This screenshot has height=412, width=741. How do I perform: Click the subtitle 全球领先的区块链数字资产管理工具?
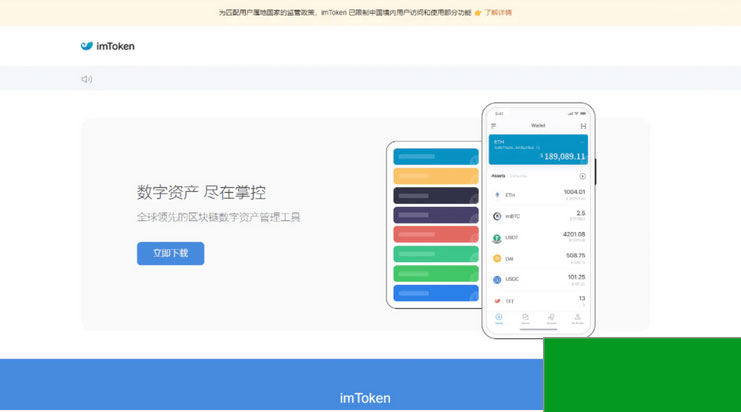218,217
